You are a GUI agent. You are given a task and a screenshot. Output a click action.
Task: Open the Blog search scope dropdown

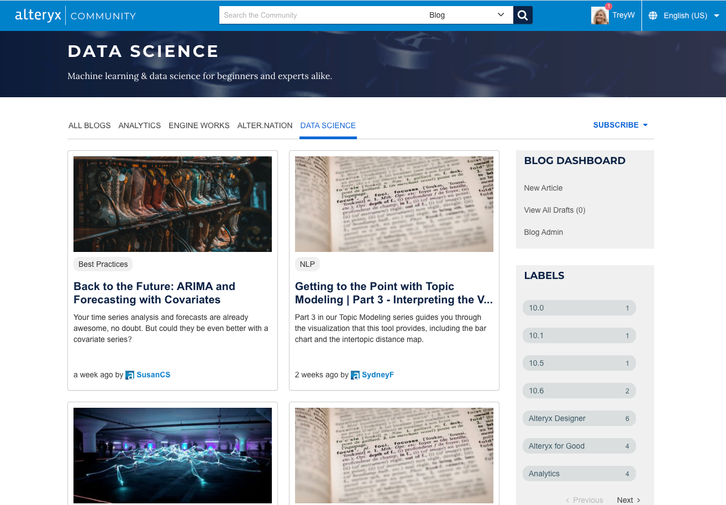click(x=467, y=15)
